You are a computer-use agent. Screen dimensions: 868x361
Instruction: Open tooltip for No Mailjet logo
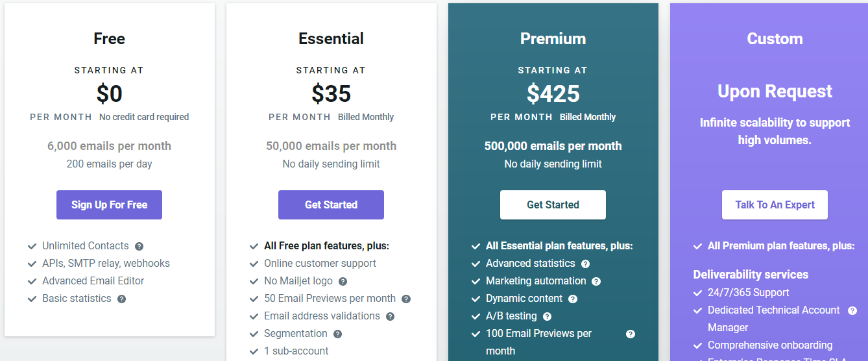343,281
